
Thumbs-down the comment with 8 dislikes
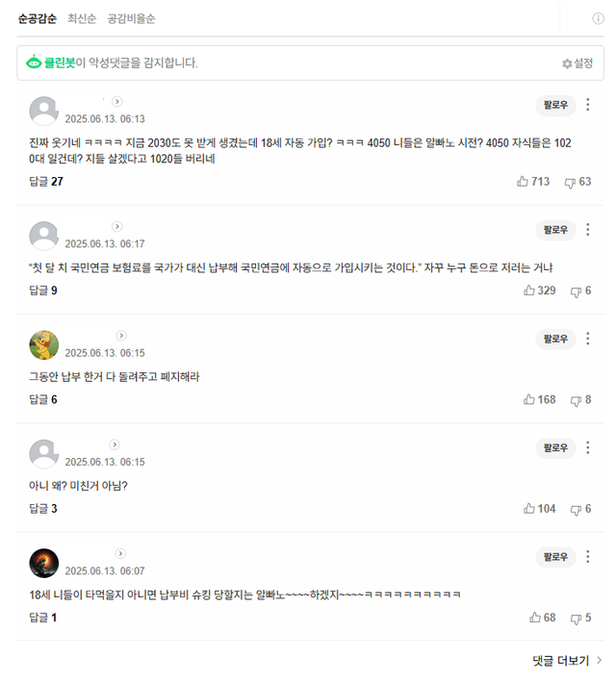(577, 400)
